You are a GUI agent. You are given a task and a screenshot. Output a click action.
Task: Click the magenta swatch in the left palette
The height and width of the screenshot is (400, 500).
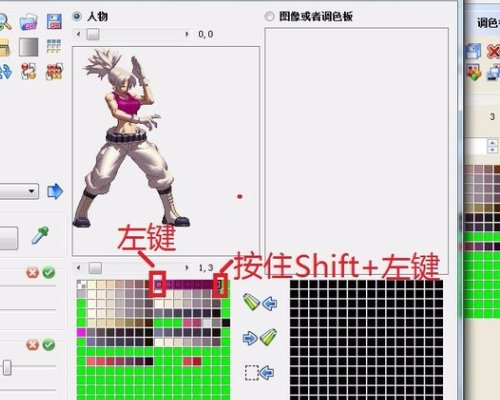tap(81, 332)
